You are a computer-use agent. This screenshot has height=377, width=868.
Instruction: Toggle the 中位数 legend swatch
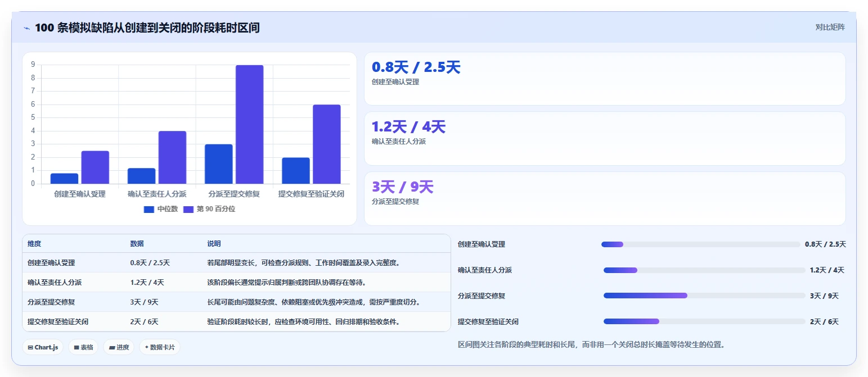point(149,209)
